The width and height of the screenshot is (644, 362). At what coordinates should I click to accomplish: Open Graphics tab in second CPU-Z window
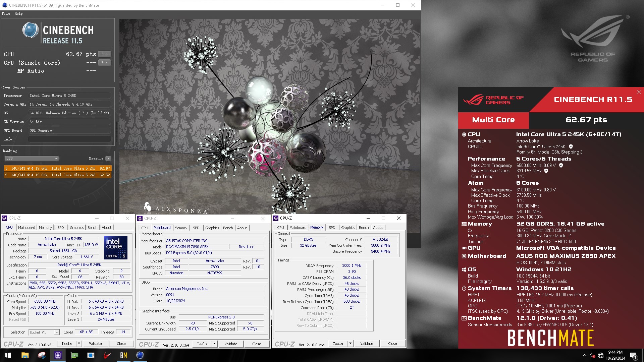point(212,228)
